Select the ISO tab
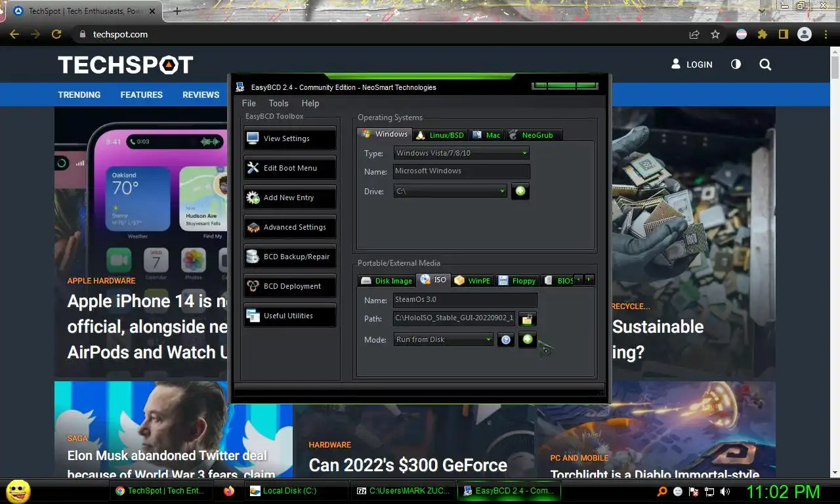 433,280
